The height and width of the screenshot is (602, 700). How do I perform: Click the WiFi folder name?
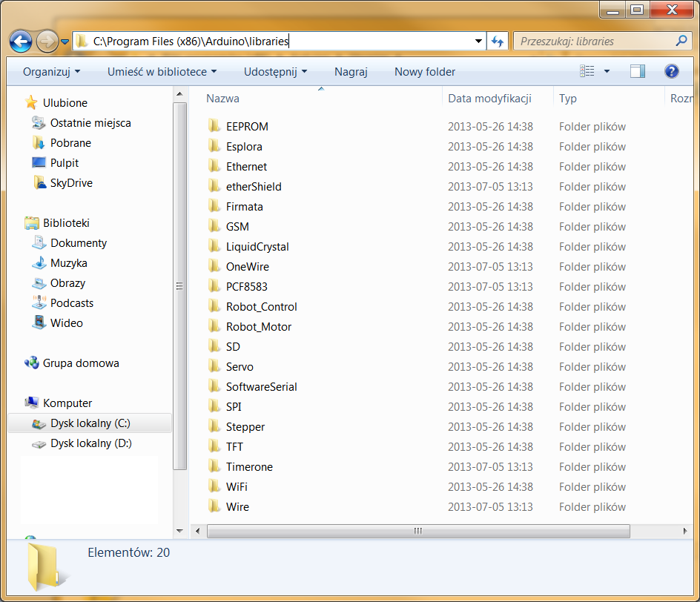coord(237,487)
